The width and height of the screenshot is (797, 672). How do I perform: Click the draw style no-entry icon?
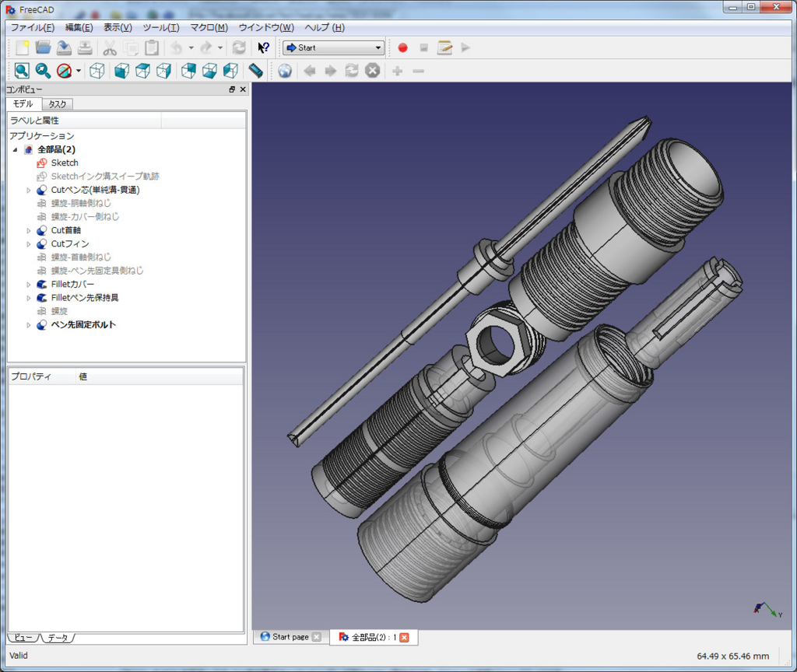click(x=64, y=71)
